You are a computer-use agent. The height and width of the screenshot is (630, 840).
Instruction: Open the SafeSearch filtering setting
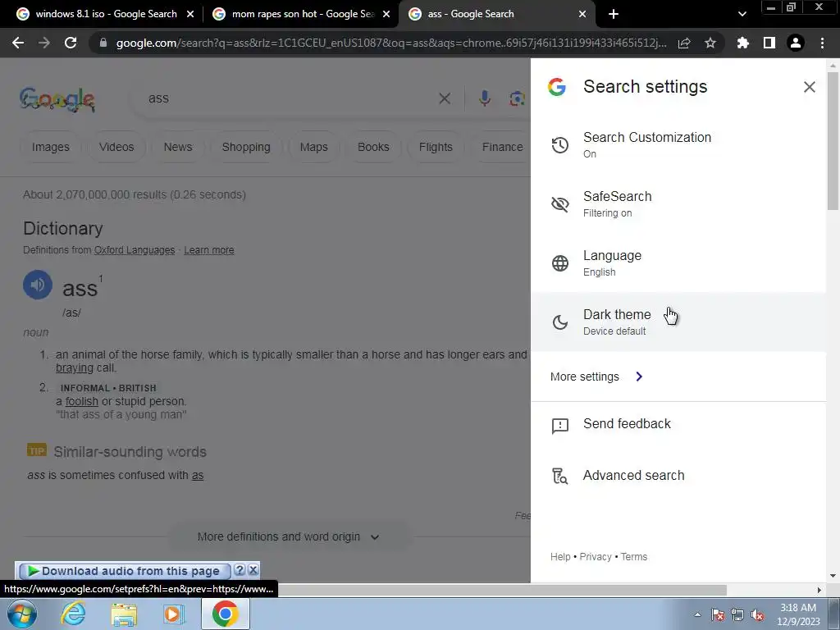coord(678,203)
